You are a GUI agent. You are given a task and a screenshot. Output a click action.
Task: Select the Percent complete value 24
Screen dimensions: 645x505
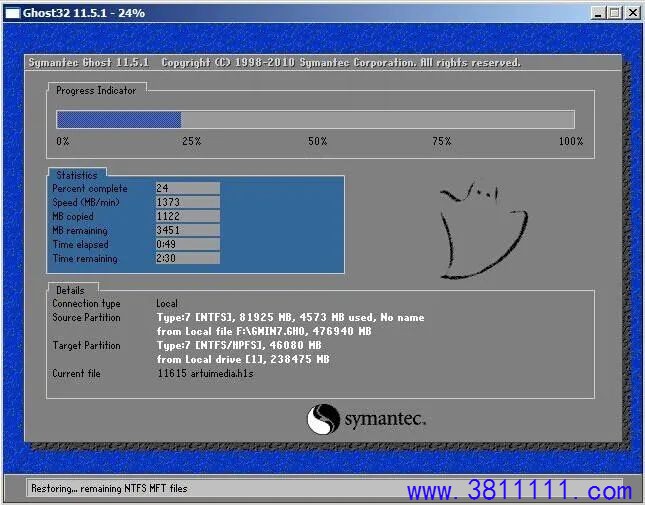[x=188, y=188]
